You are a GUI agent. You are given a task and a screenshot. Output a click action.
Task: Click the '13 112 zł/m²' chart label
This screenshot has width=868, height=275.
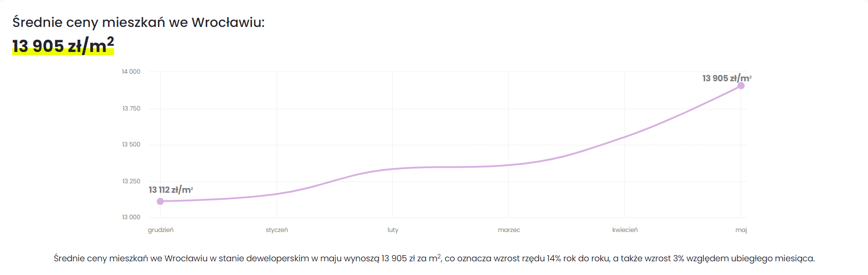pos(171,190)
